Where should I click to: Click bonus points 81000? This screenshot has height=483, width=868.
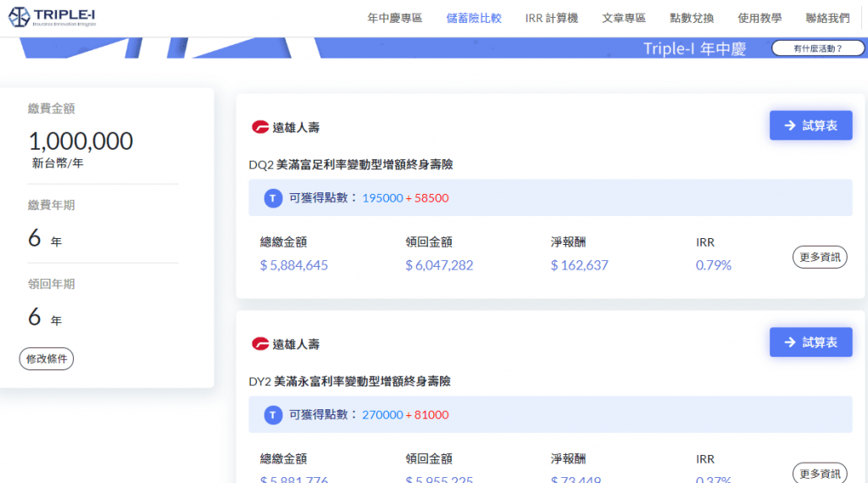pyautogui.click(x=431, y=415)
